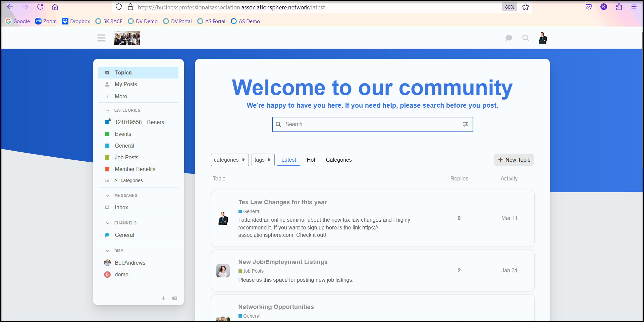Open My Posts in the sidebar

pyautogui.click(x=138, y=84)
